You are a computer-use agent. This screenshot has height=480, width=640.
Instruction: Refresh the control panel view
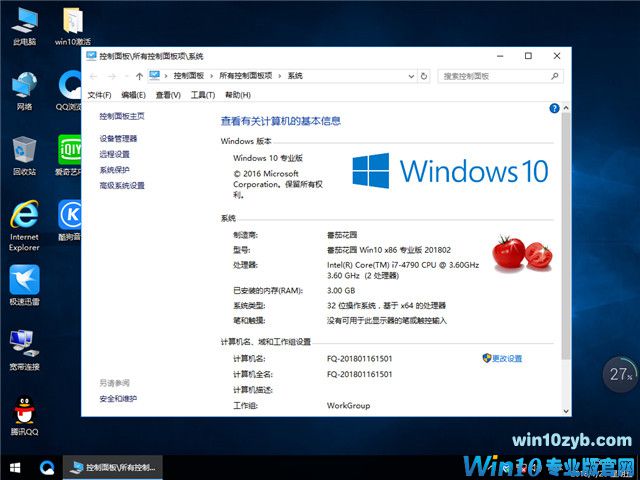424,76
